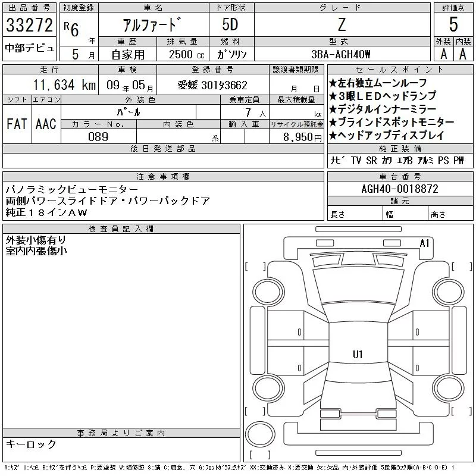Screen dimensions: 476x476
Task: Select the model code 3BA-AGH40W
Action: (341, 54)
